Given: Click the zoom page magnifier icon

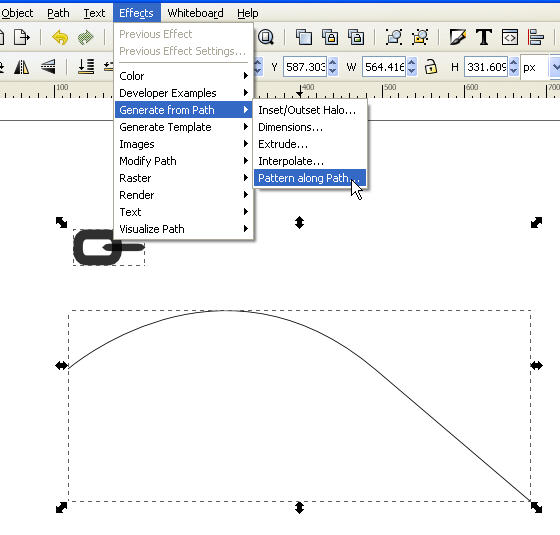Looking at the screenshot, I should click(x=266, y=37).
